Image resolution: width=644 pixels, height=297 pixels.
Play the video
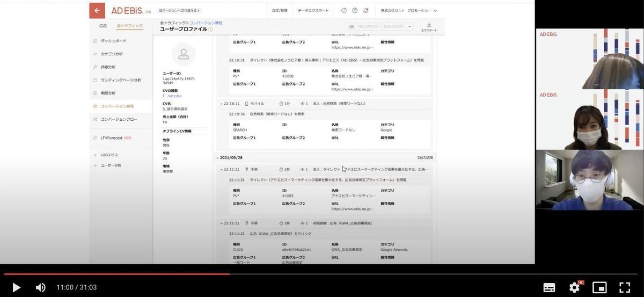(16, 287)
